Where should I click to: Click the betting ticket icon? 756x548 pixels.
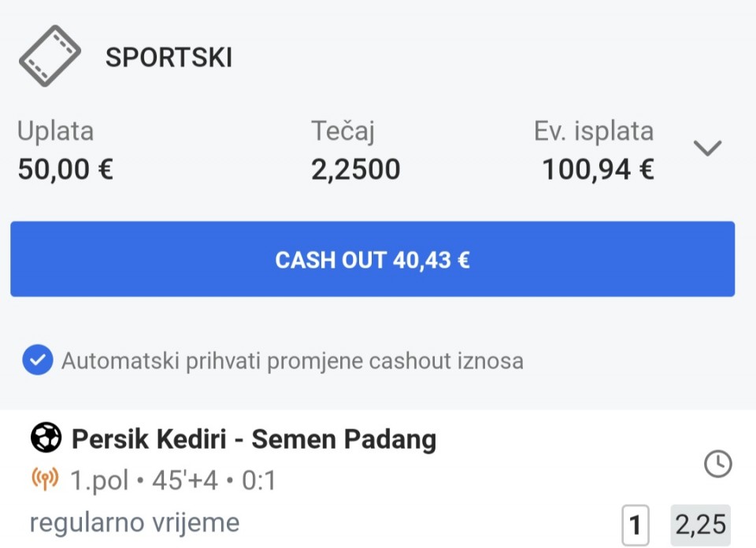[x=50, y=56]
